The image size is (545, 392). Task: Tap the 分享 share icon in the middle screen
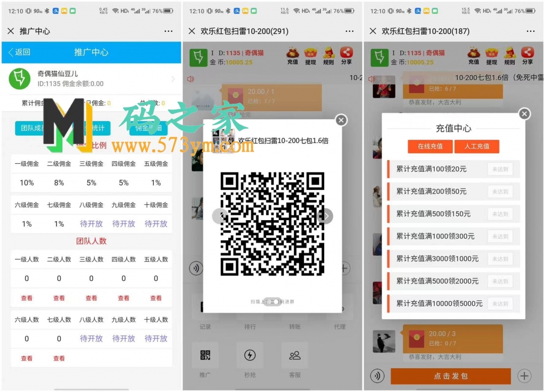pos(346,56)
